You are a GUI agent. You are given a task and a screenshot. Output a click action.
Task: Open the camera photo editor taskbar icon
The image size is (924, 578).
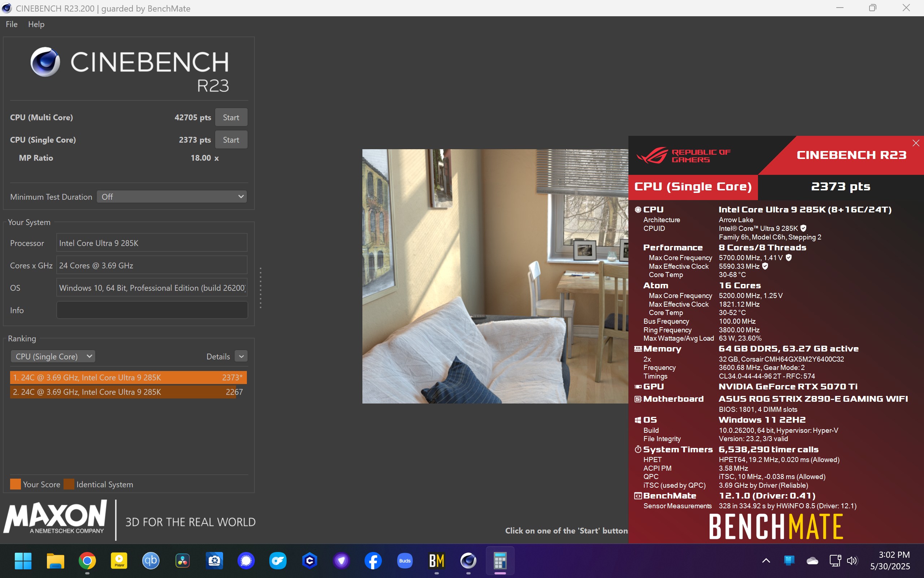pyautogui.click(x=214, y=561)
